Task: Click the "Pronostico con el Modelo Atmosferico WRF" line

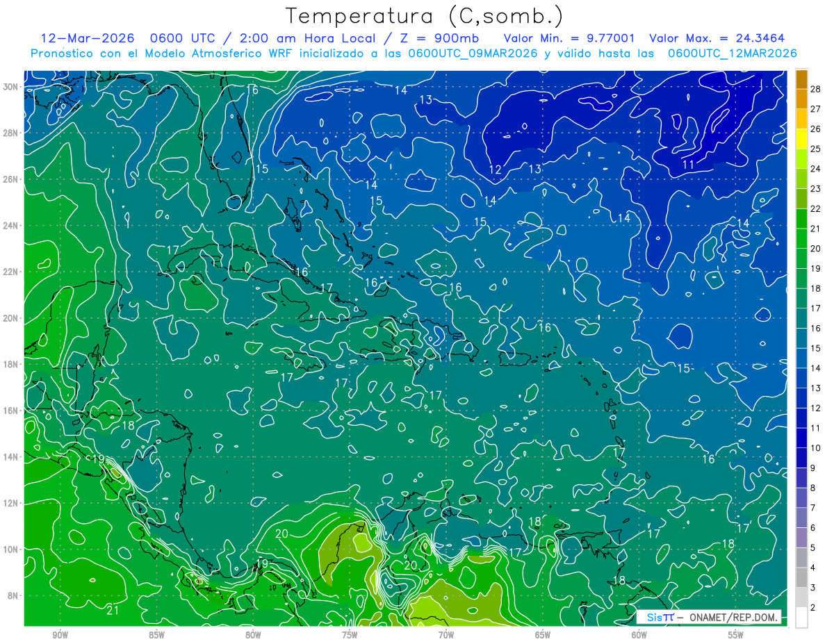Action: pos(414,53)
